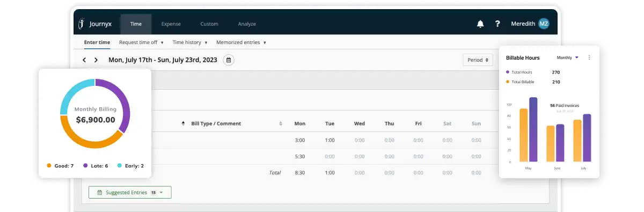Switch to the Expense tab
This screenshot has height=212, width=644.
click(x=171, y=24)
